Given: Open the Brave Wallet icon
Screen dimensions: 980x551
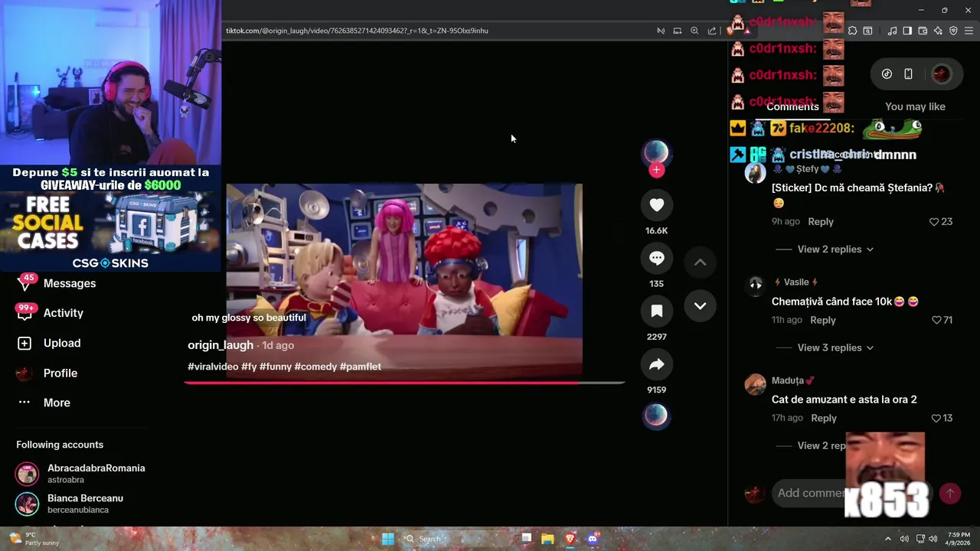Looking at the screenshot, I should (923, 31).
